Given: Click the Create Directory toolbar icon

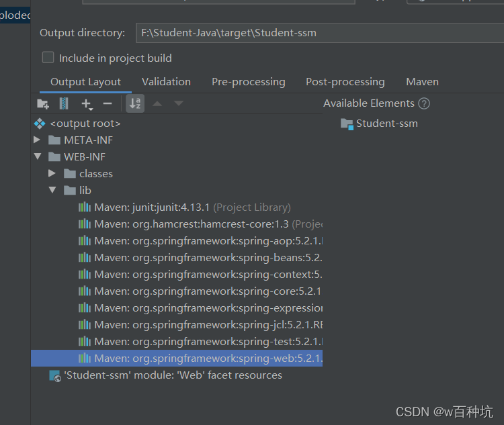Looking at the screenshot, I should coord(43,104).
